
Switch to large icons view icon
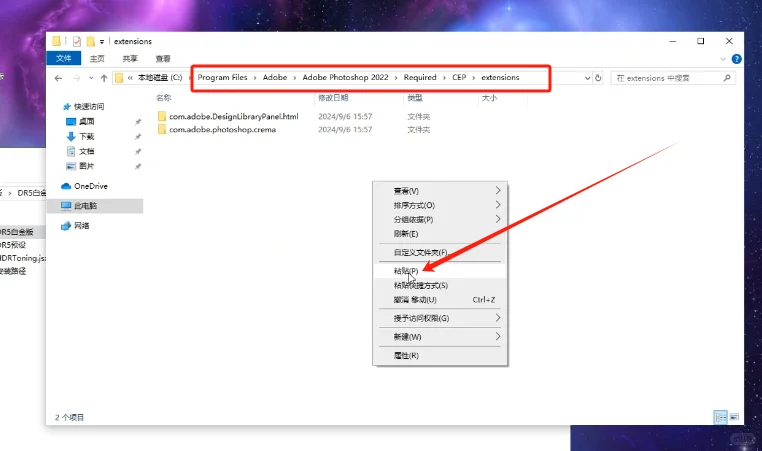coord(734,417)
